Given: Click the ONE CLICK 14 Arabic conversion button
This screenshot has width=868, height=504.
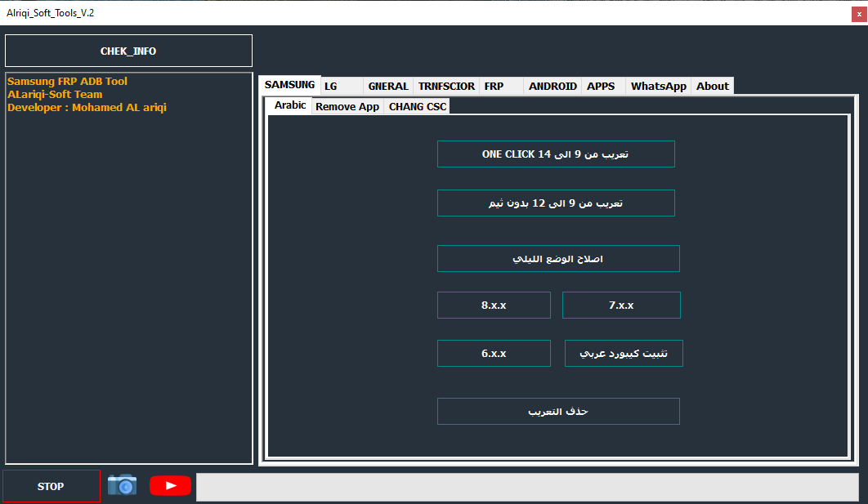Looking at the screenshot, I should click(556, 154).
